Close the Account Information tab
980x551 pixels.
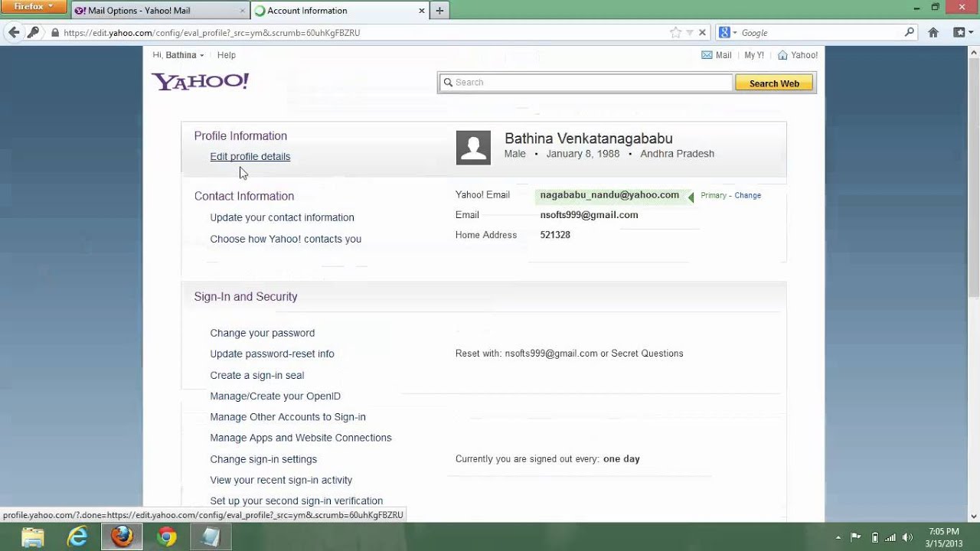[x=421, y=11]
